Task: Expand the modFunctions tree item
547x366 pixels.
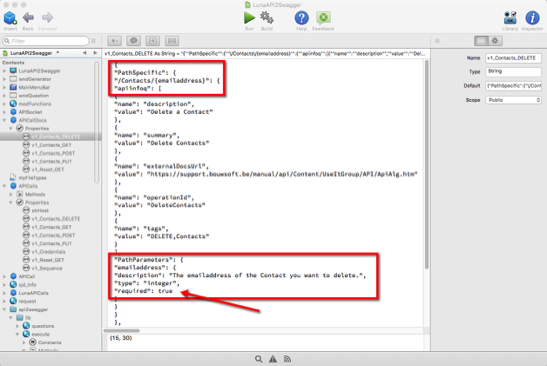Action: (5, 104)
